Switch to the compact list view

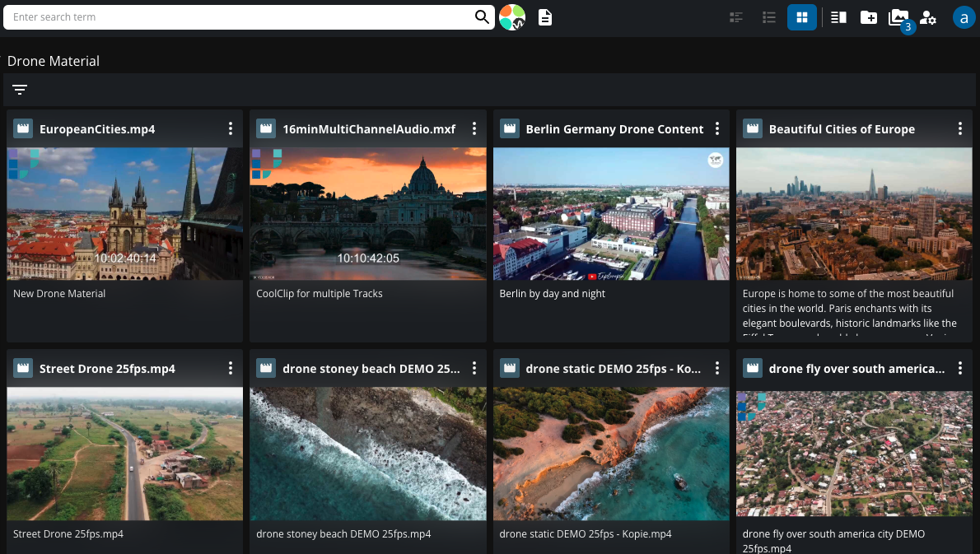click(x=769, y=17)
